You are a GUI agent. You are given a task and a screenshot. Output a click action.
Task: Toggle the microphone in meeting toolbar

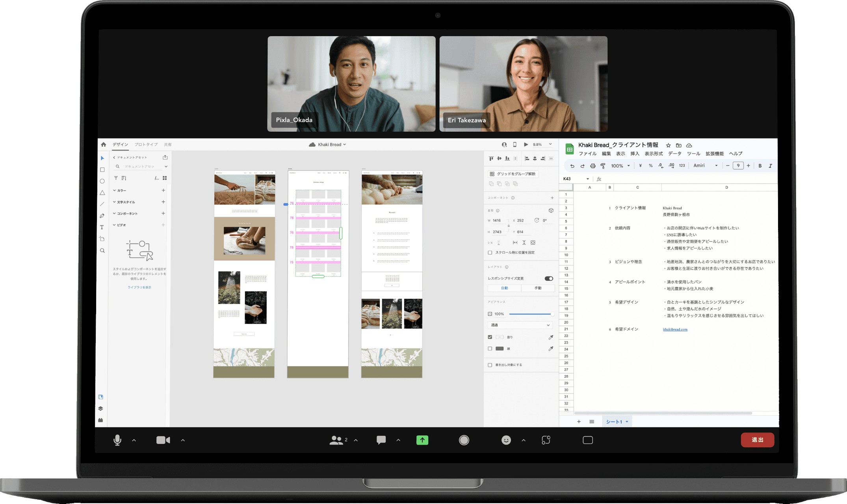117,440
